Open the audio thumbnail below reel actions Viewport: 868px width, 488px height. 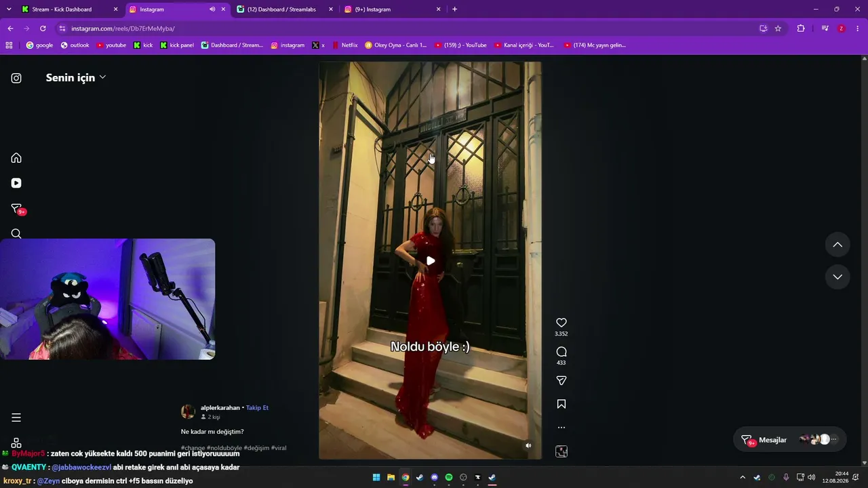(x=561, y=451)
